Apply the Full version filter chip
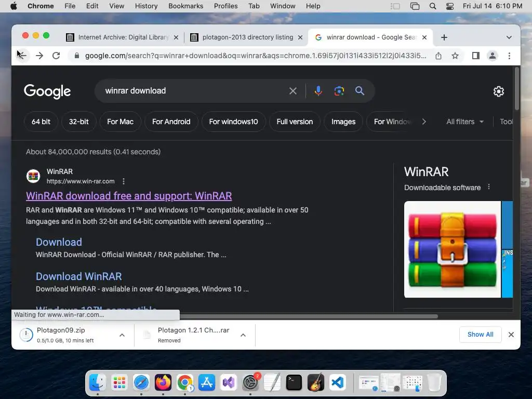This screenshot has height=399, width=532. [x=295, y=122]
